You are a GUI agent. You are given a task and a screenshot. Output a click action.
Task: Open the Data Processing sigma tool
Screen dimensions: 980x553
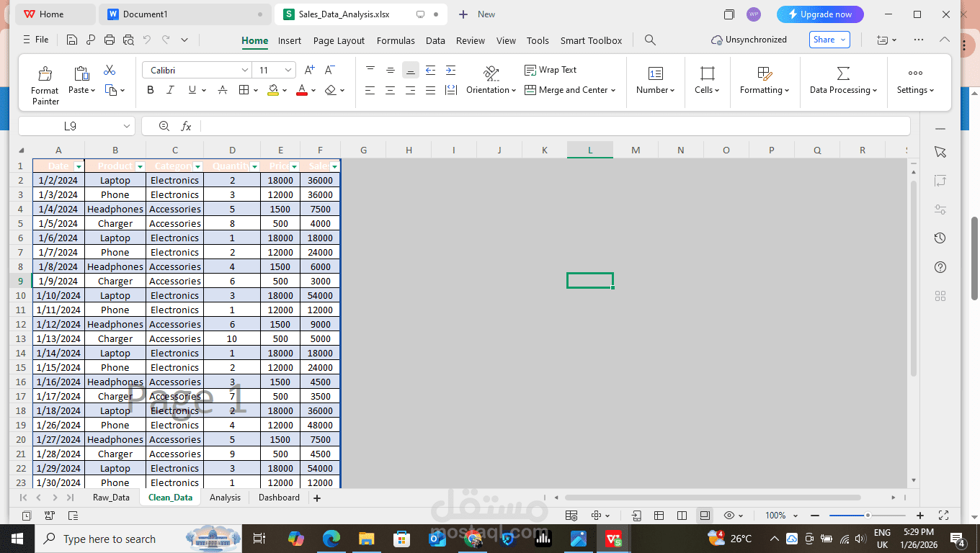(x=843, y=73)
